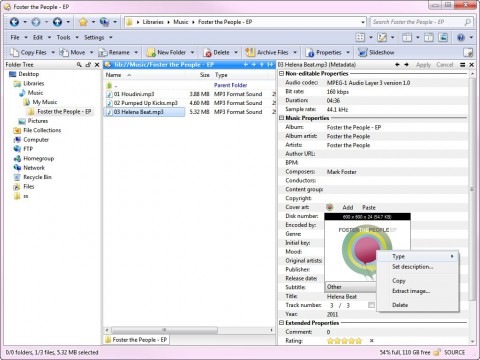Click the Archive Files toolbar button
The image size is (480, 360).
click(267, 52)
